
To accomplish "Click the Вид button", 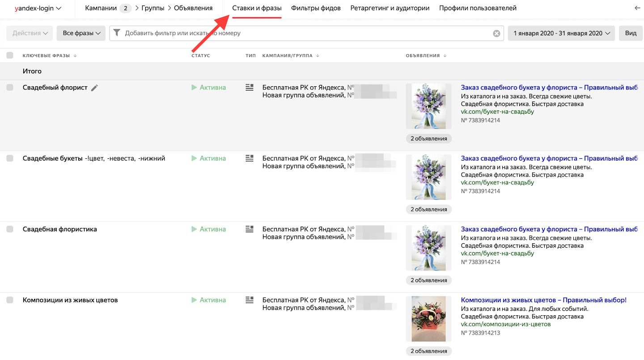I will (631, 34).
